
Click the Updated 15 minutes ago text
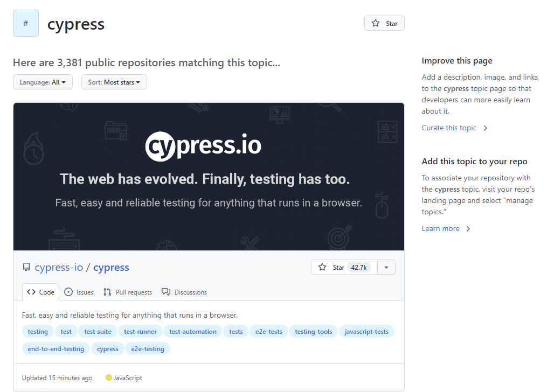[x=57, y=378]
